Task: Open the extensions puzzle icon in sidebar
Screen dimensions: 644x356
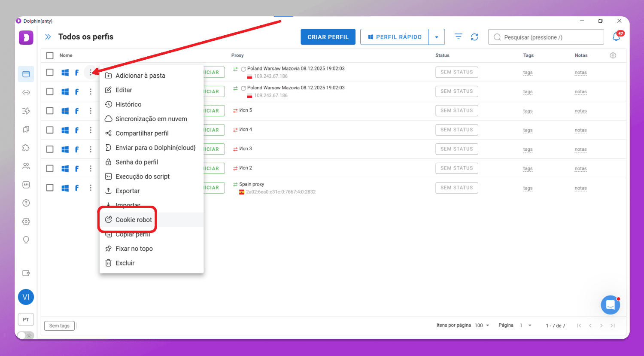Action: [26, 148]
